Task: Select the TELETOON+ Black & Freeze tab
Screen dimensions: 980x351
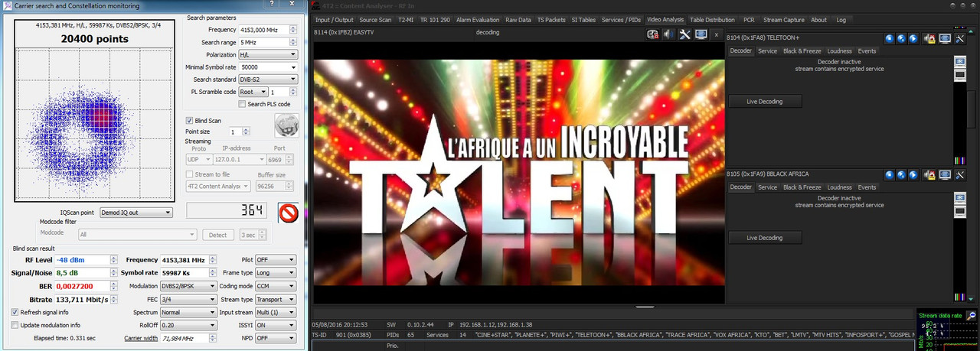Action: coord(802,50)
